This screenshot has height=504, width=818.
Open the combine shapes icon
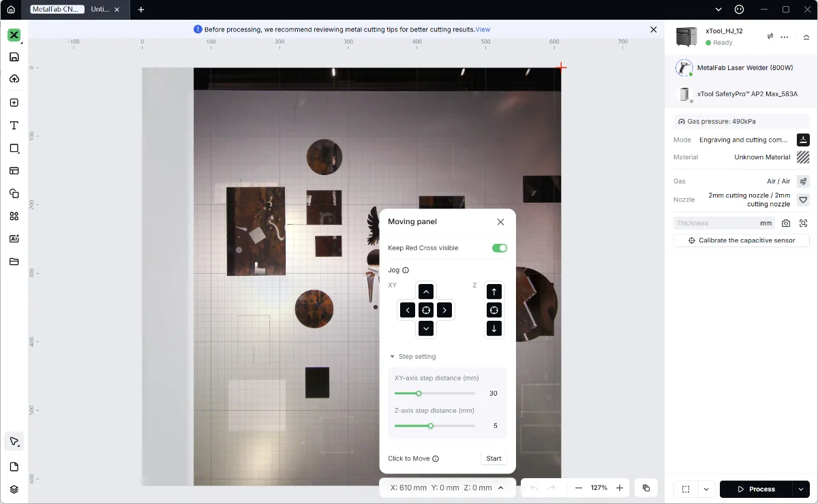(x=14, y=193)
